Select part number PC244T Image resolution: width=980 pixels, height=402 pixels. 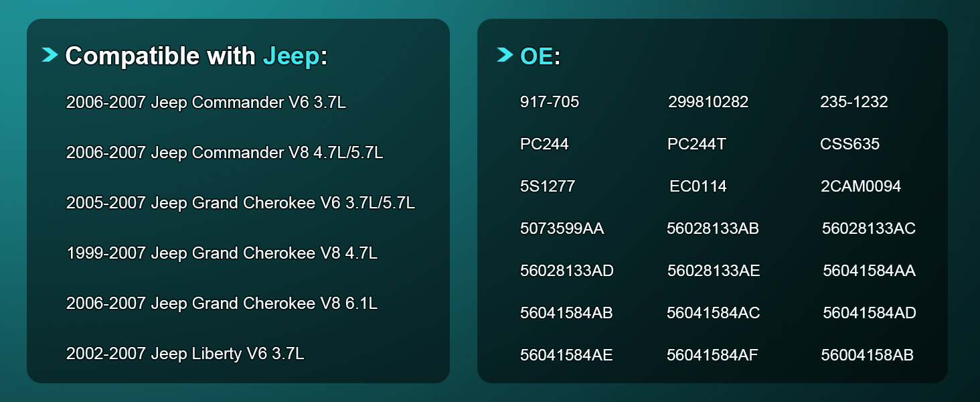pyautogui.click(x=697, y=144)
